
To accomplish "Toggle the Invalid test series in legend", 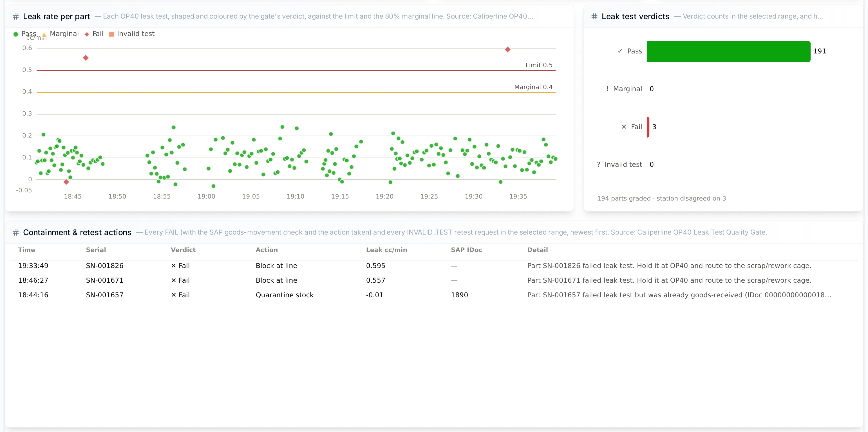I will tap(132, 34).
